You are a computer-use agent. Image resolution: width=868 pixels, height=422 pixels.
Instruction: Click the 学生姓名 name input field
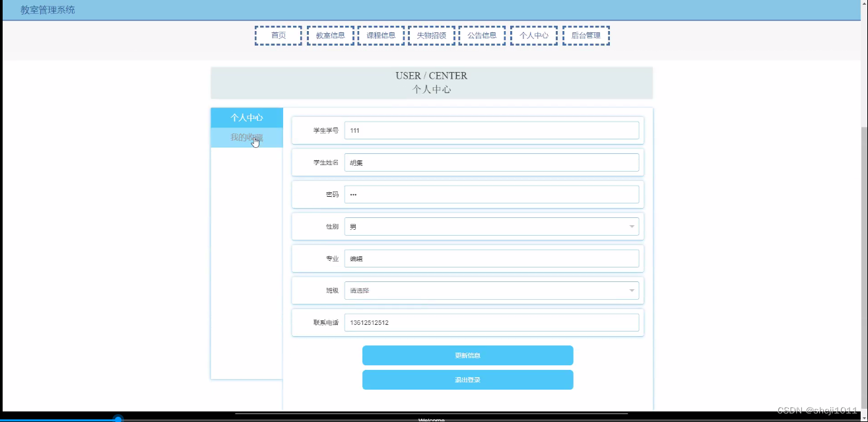[x=491, y=162]
